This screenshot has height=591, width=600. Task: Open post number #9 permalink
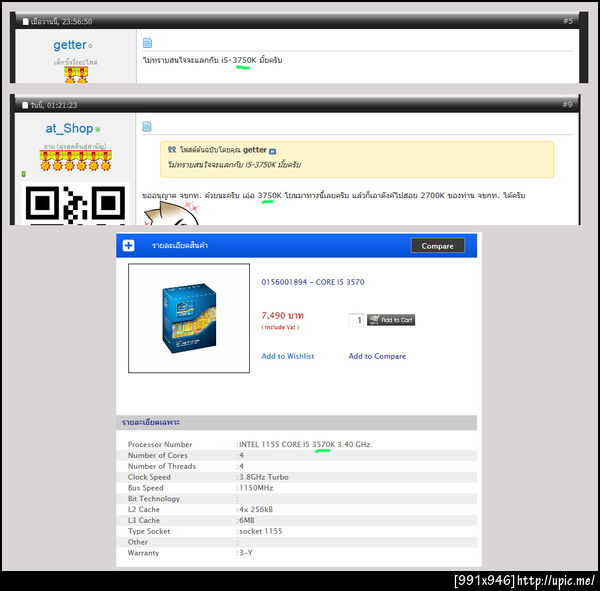point(567,104)
